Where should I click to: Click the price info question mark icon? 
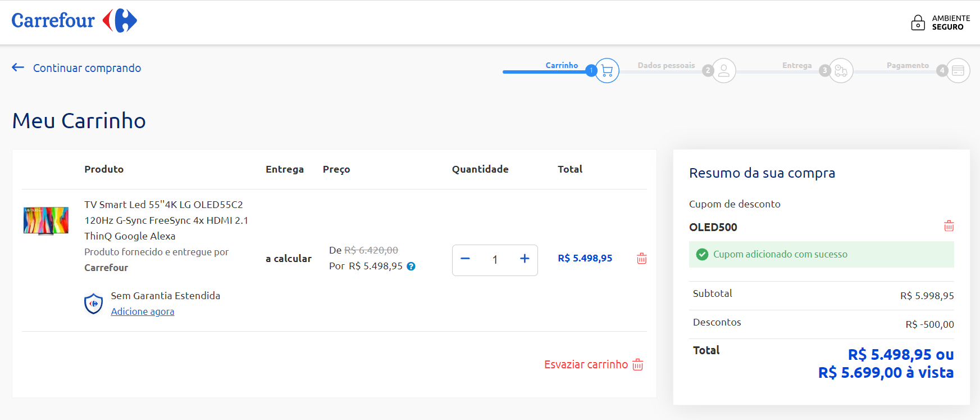tap(411, 267)
